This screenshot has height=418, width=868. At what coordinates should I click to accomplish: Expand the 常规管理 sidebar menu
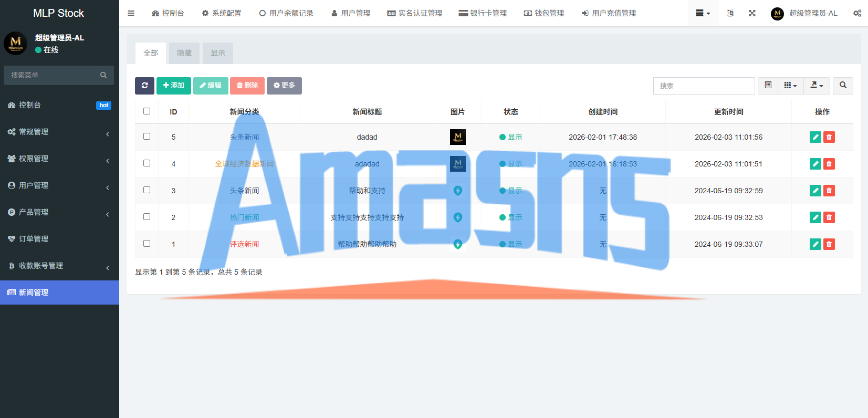point(59,132)
